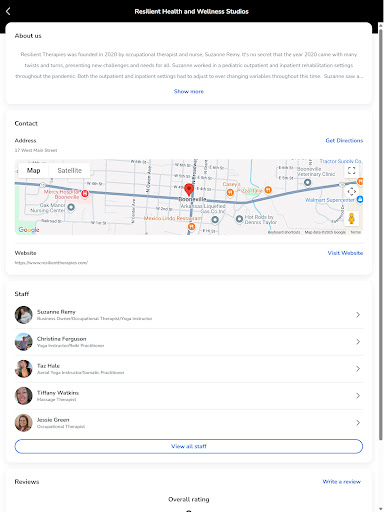Expand About us with Show more
This screenshot has height=512, width=384.
click(189, 91)
